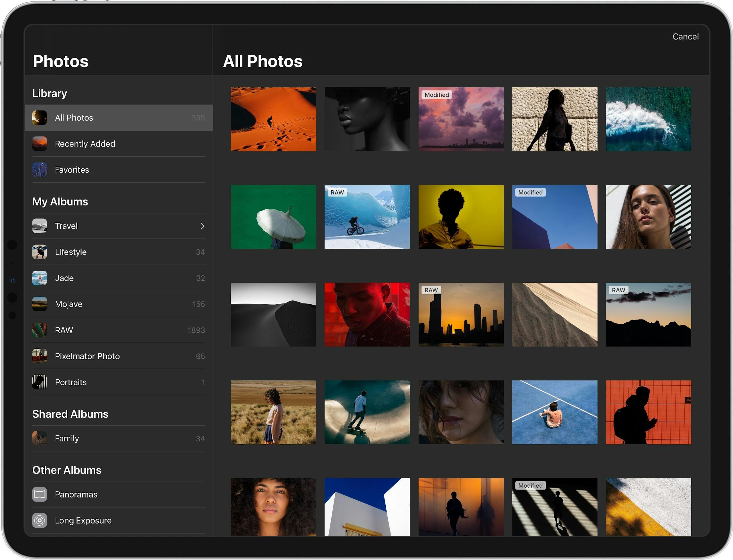Expand the Travel album chevron

202,226
